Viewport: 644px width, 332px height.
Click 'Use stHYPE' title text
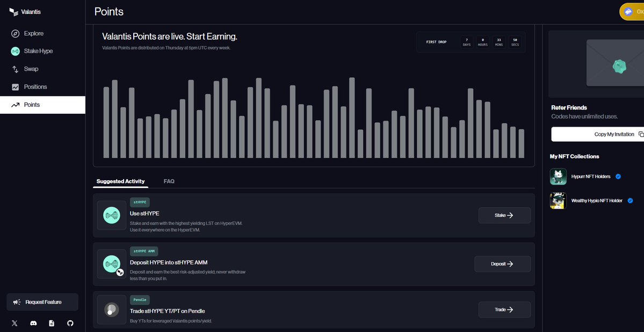pos(144,213)
